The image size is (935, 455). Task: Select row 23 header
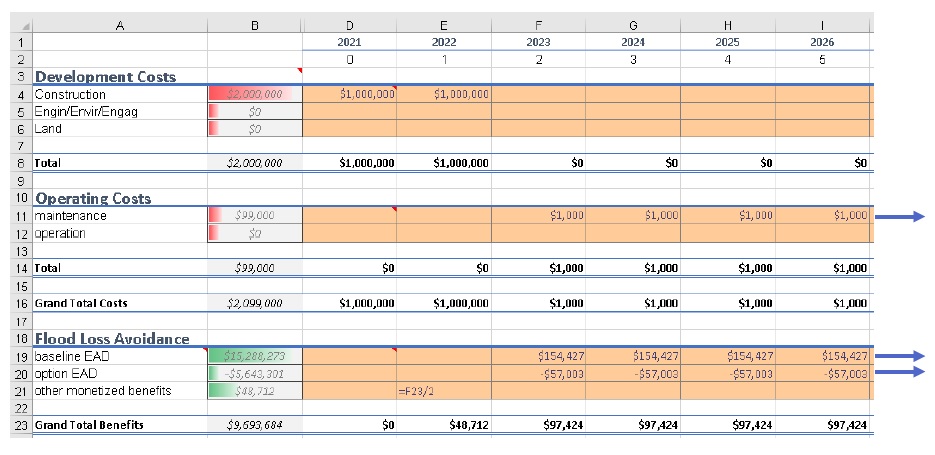21,425
